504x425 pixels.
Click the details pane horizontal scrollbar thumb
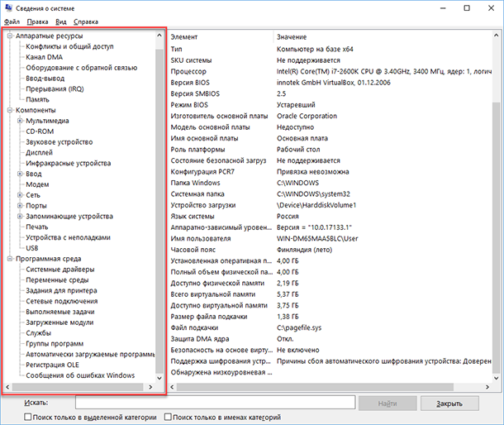click(315, 387)
